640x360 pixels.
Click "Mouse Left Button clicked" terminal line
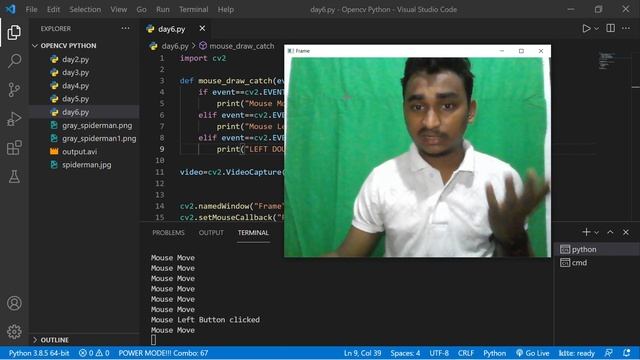(x=205, y=320)
